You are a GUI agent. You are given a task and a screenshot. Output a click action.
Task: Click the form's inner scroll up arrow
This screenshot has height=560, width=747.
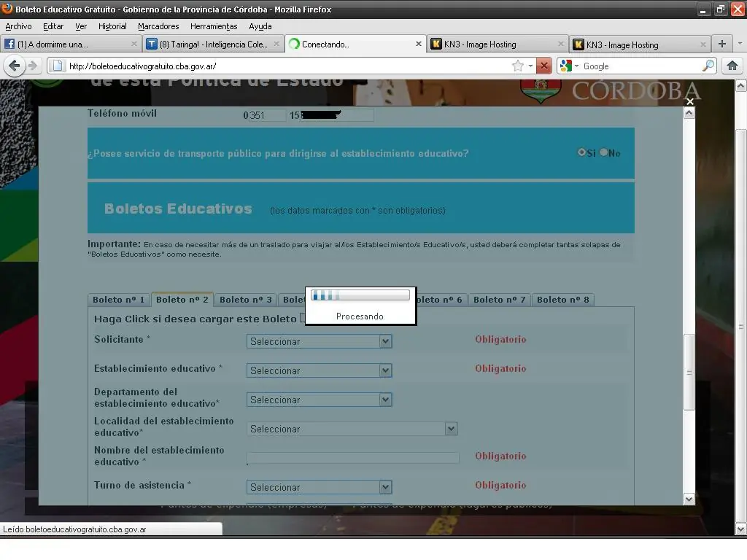click(x=689, y=113)
